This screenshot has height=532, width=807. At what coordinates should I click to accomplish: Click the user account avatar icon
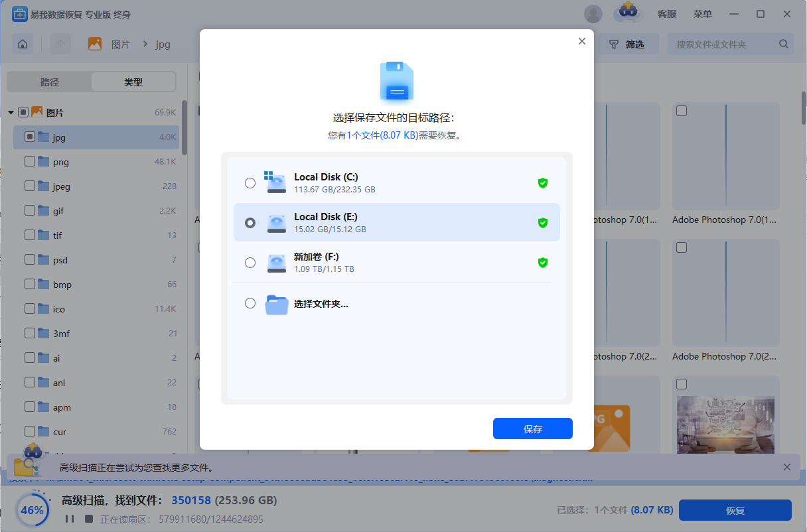[593, 14]
